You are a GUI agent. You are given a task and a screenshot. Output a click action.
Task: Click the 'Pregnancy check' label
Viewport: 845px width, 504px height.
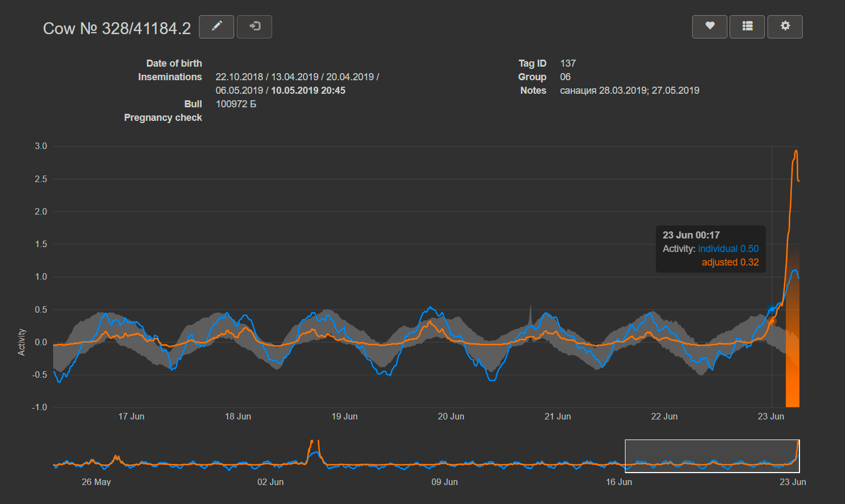pyautogui.click(x=163, y=118)
